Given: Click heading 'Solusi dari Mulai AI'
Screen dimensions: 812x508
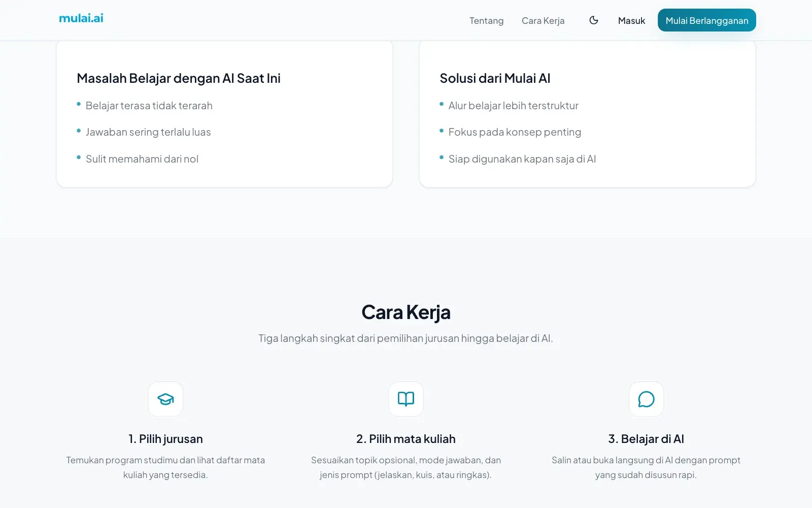Looking at the screenshot, I should coord(495,78).
